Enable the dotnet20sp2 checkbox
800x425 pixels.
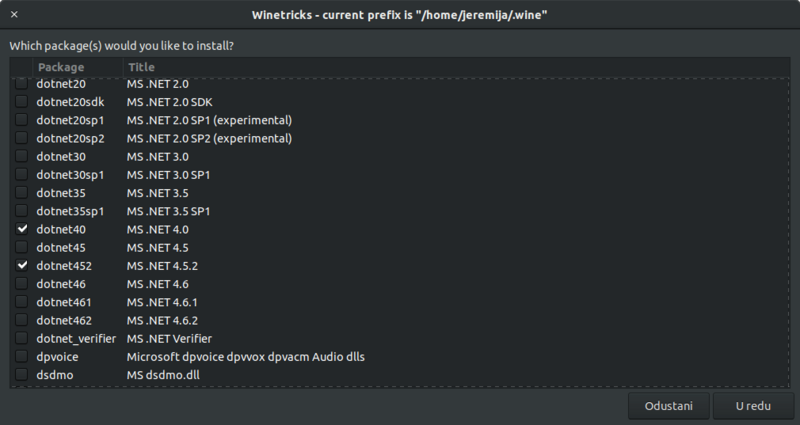(21, 138)
